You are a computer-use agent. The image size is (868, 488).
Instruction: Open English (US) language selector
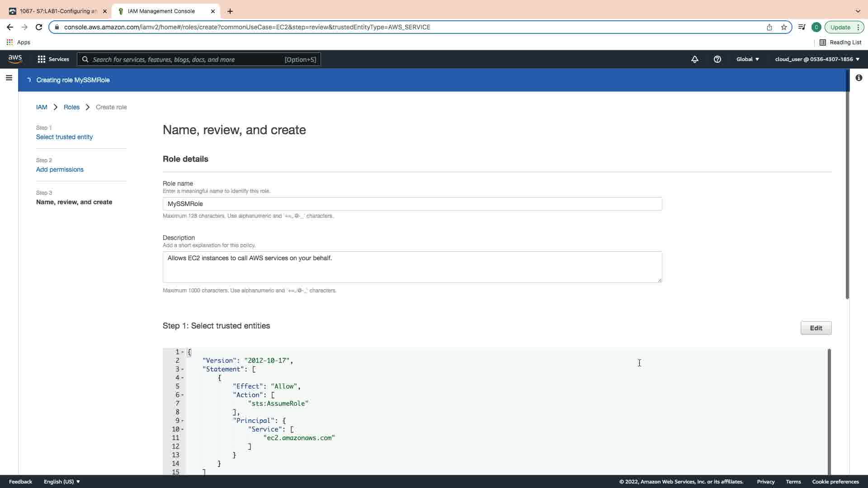(x=62, y=482)
